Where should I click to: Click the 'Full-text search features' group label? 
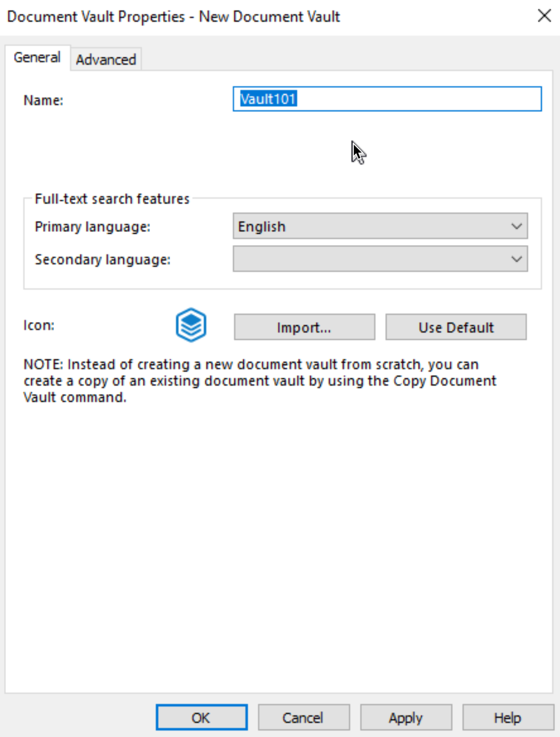pyautogui.click(x=112, y=199)
